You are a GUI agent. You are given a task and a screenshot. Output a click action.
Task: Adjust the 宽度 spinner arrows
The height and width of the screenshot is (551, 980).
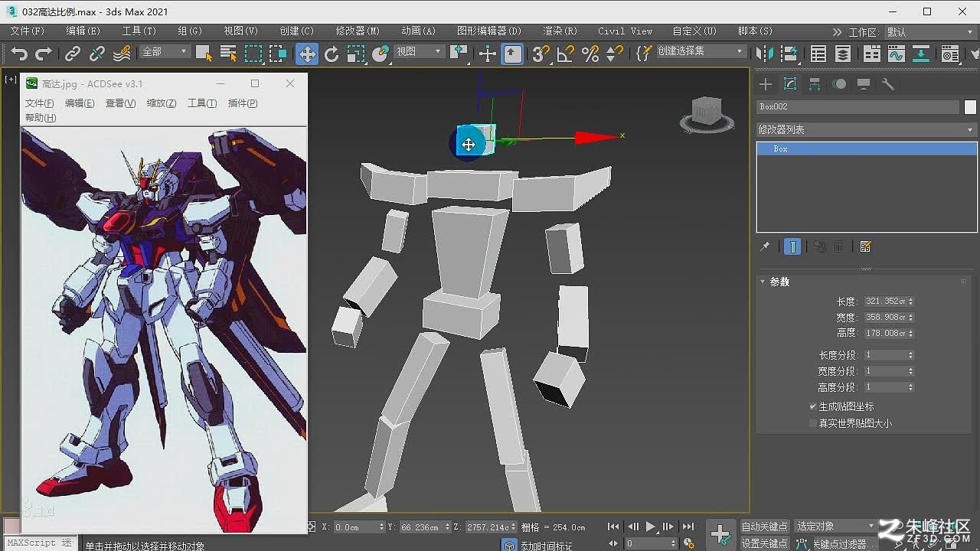(x=911, y=318)
